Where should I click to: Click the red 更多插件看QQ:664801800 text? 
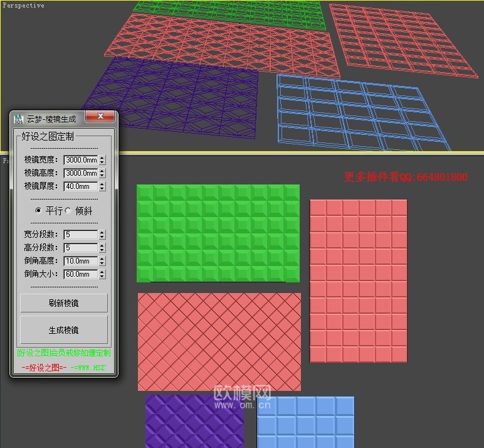click(x=406, y=177)
